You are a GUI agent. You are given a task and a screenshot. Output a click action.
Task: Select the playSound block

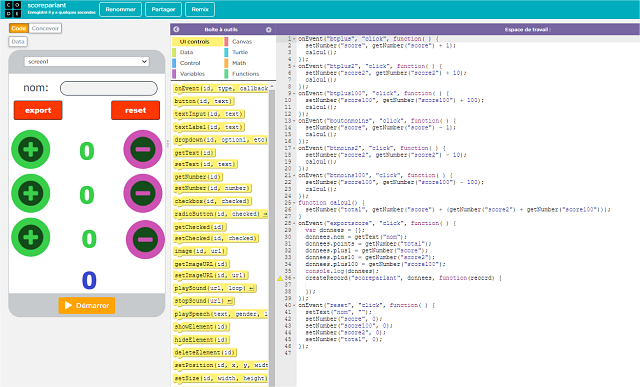pyautogui.click(x=215, y=288)
